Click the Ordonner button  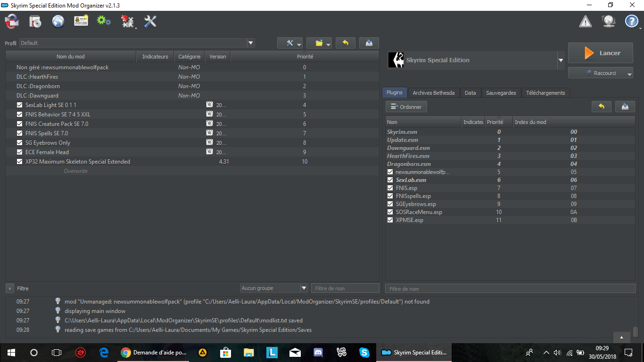point(406,107)
